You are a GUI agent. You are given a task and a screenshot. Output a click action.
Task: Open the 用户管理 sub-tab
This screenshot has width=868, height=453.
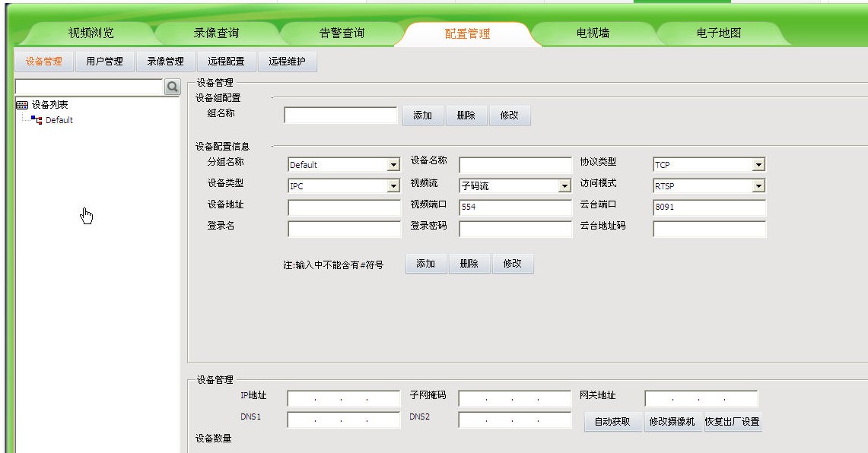click(105, 62)
